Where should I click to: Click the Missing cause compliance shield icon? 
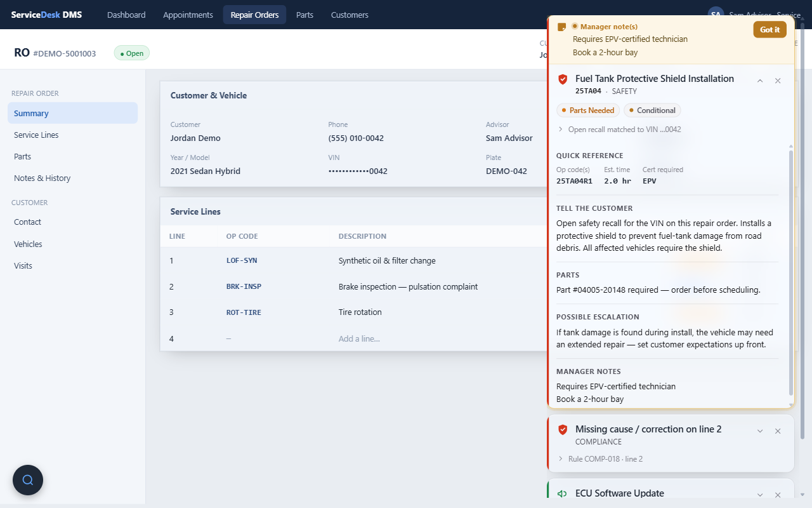click(x=562, y=430)
